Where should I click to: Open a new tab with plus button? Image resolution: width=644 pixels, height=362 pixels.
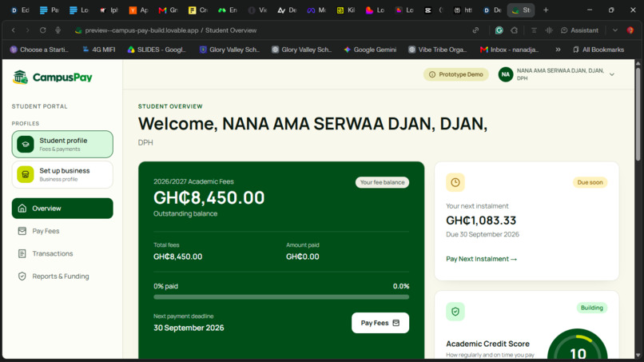[546, 10]
